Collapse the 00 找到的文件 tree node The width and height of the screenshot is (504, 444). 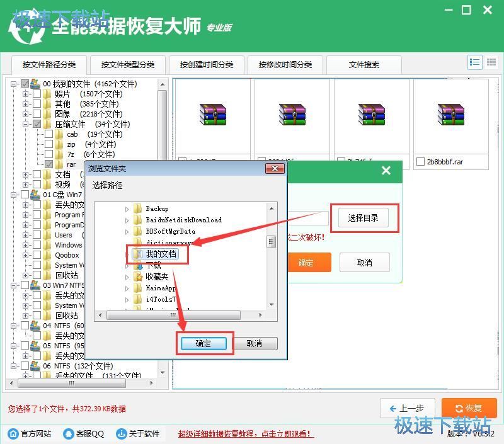tap(13, 84)
